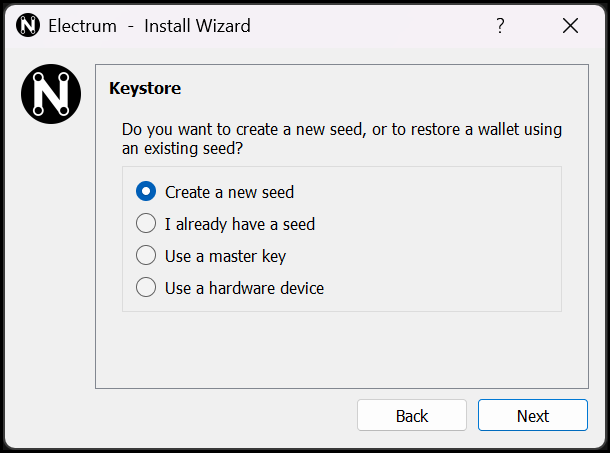Close the Install Wizard window
The height and width of the screenshot is (453, 610).
point(570,26)
